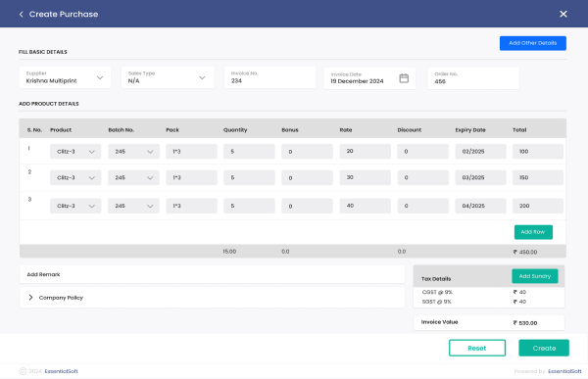Click the Quantity field in row 3
Viewport: 588px width, 379px height.
[249, 206]
